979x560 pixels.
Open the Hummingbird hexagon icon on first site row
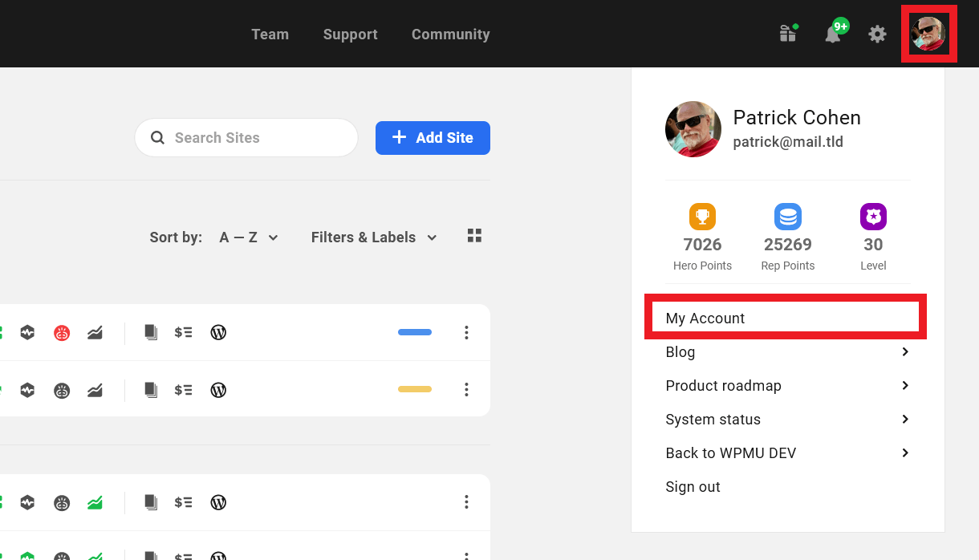coord(27,331)
